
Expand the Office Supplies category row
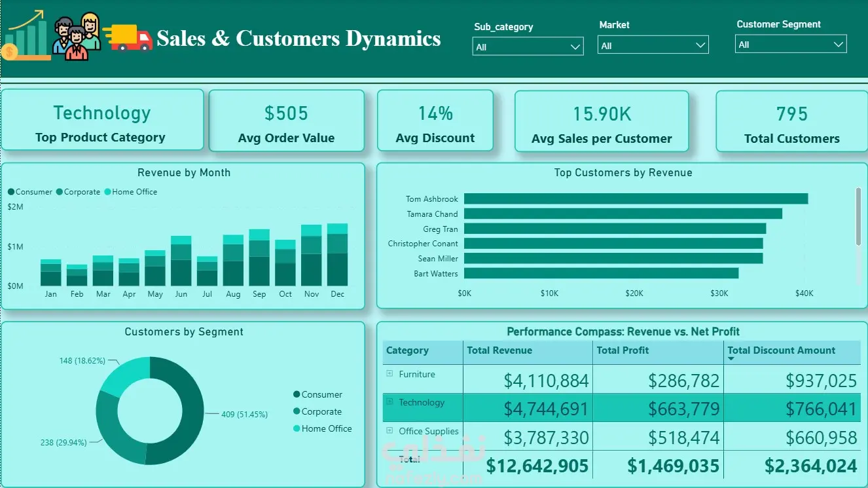389,431
